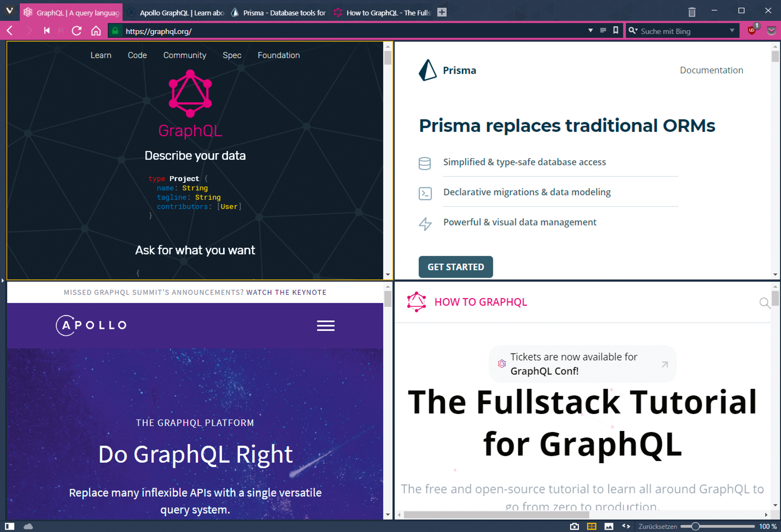The width and height of the screenshot is (781, 532).
Task: Click the capture page camera icon
Action: [x=574, y=526]
